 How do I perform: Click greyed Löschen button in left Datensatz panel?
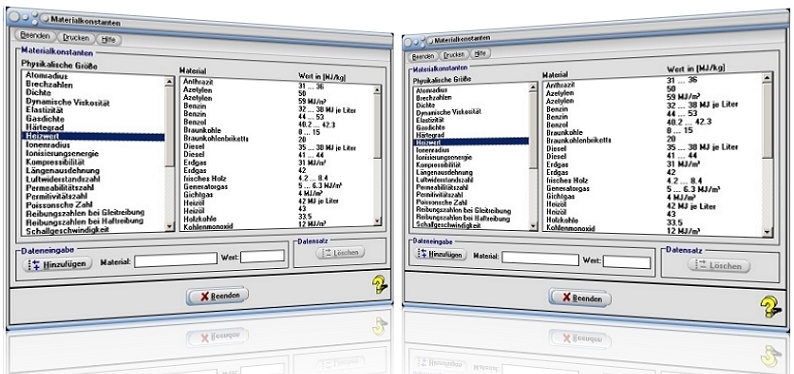[340, 252]
